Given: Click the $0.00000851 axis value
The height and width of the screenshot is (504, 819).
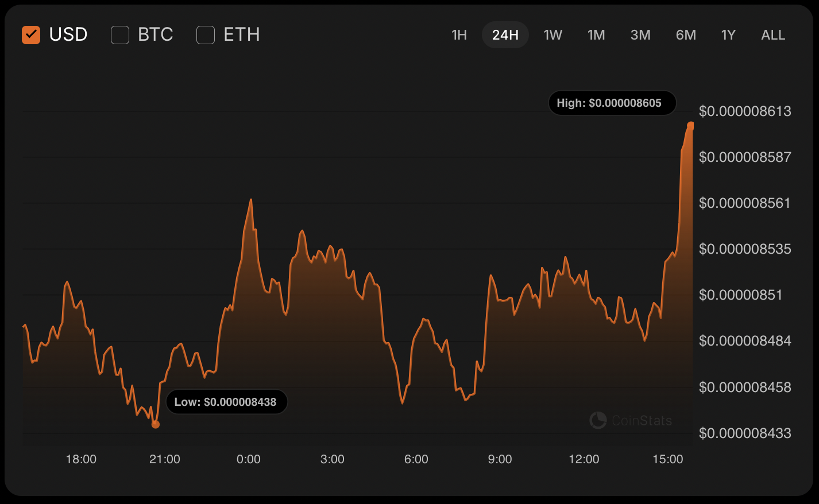Looking at the screenshot, I should point(741,294).
